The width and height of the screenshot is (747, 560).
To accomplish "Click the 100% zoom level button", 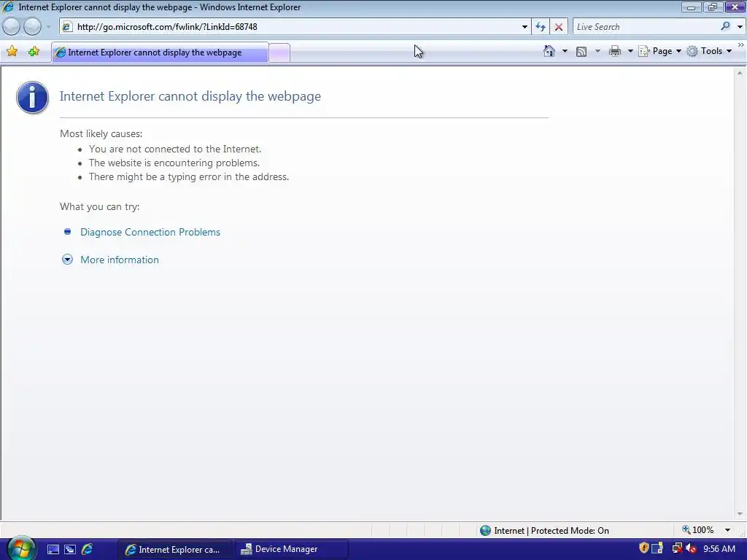I will point(698,530).
